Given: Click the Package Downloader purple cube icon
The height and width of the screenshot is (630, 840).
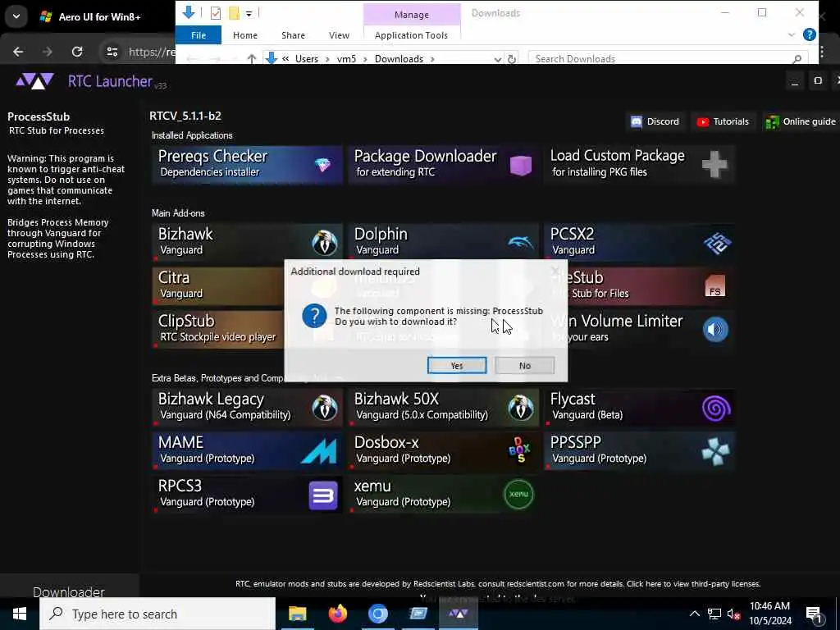Looking at the screenshot, I should pyautogui.click(x=520, y=165).
